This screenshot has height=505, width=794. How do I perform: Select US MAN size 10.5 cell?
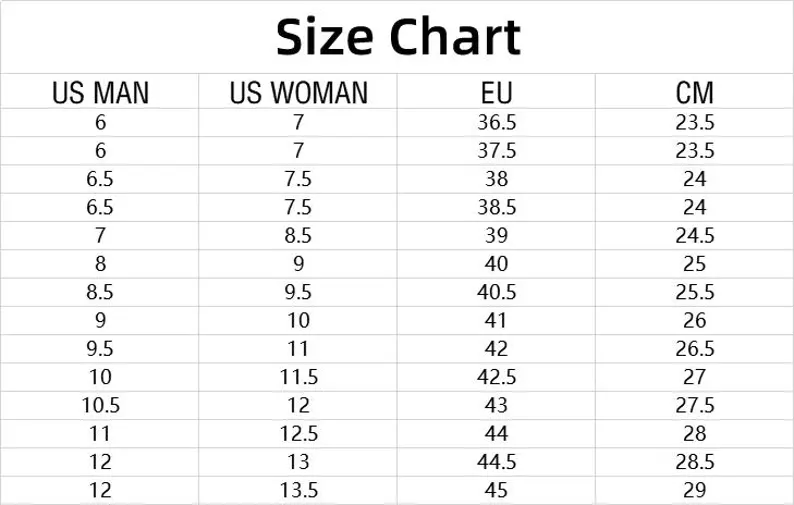click(100, 405)
